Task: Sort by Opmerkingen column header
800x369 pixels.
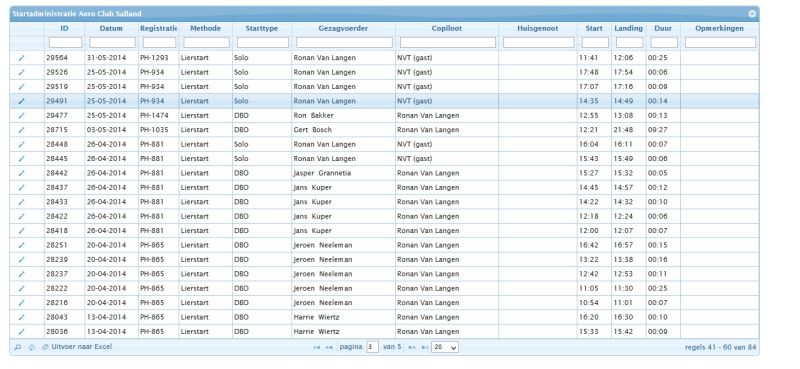Action: [719, 29]
